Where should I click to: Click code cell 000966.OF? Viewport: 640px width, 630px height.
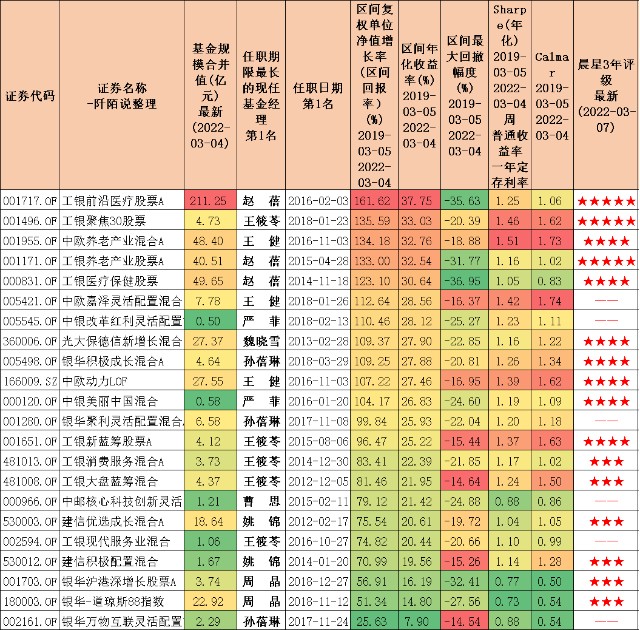tap(30, 501)
